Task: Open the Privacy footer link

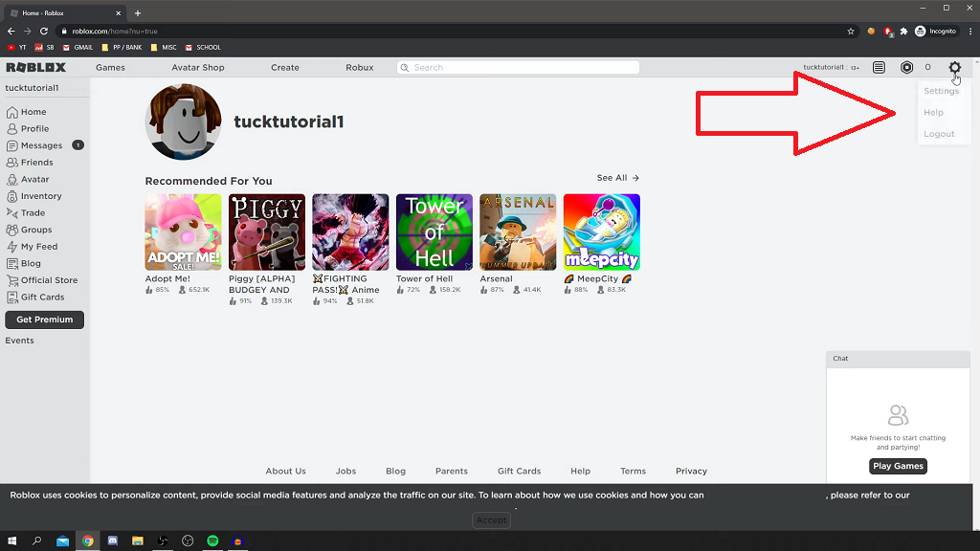Action: click(691, 471)
